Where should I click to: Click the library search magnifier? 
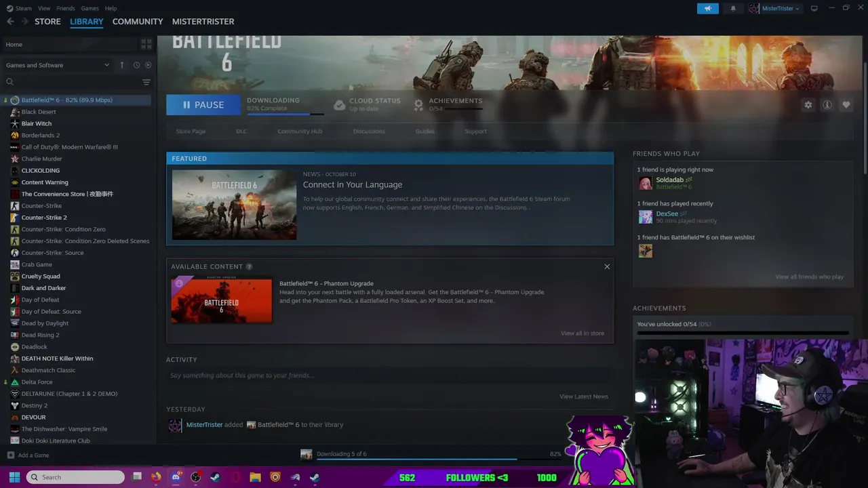tap(9, 82)
